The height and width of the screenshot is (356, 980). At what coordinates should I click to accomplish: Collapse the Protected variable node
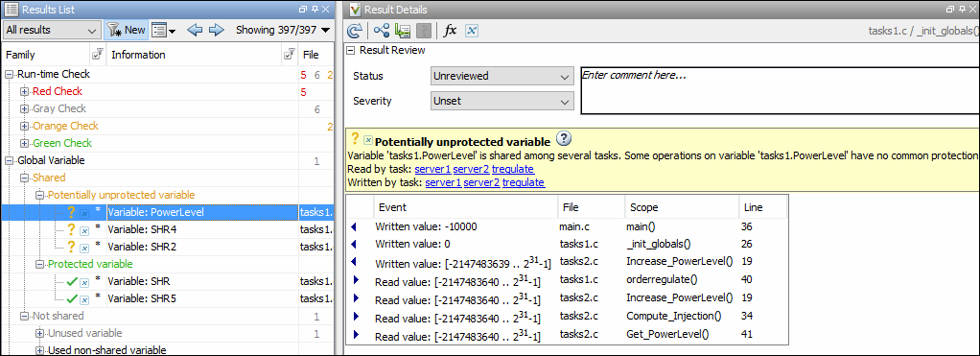[x=39, y=264]
